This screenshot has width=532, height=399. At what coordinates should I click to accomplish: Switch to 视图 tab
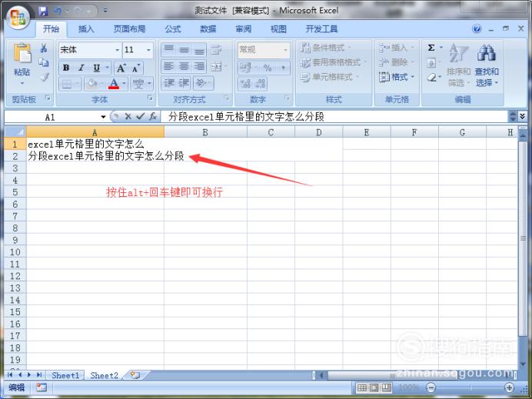coord(278,29)
